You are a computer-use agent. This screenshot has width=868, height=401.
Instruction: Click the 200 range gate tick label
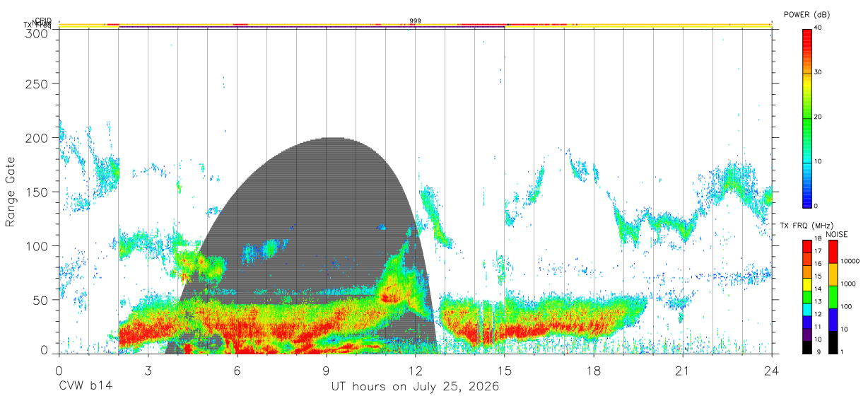tap(38, 138)
